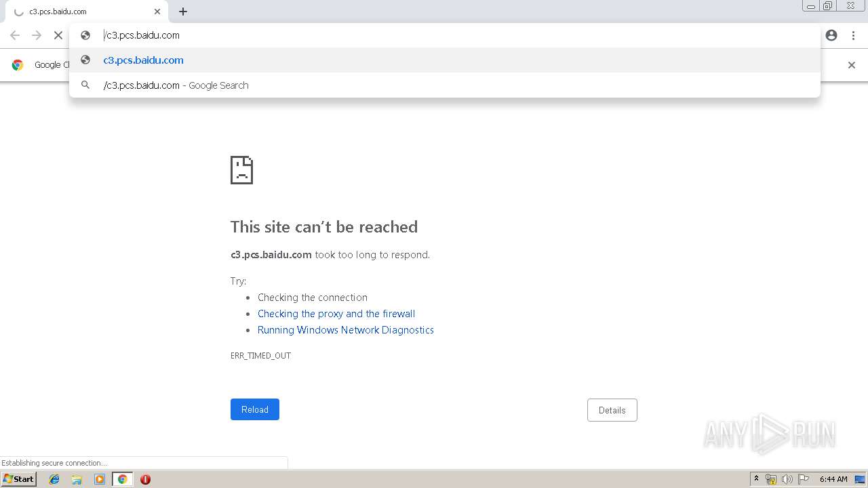Click the globe icon in address bar
The height and width of the screenshot is (488, 868).
(x=85, y=35)
